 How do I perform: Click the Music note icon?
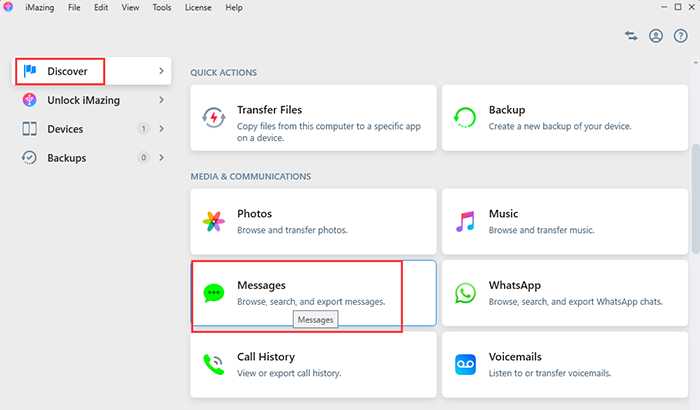(x=465, y=222)
